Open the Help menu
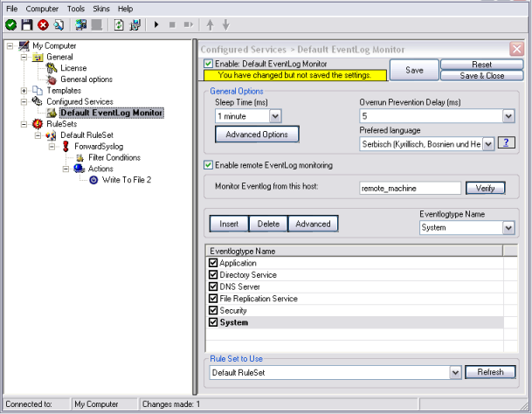Image resolution: width=532 pixels, height=414 pixels. point(125,9)
